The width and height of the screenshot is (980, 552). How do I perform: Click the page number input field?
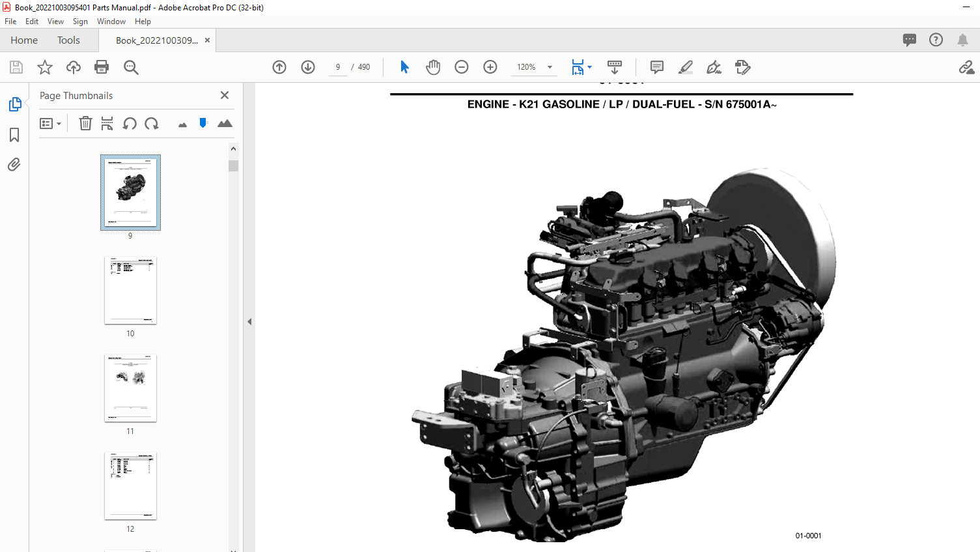(x=338, y=67)
